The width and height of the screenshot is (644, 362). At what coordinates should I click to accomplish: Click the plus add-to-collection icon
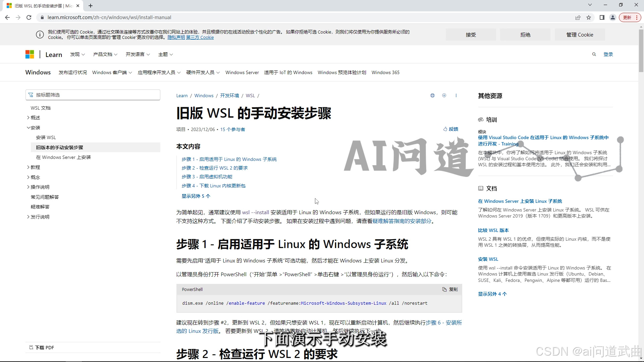click(444, 96)
